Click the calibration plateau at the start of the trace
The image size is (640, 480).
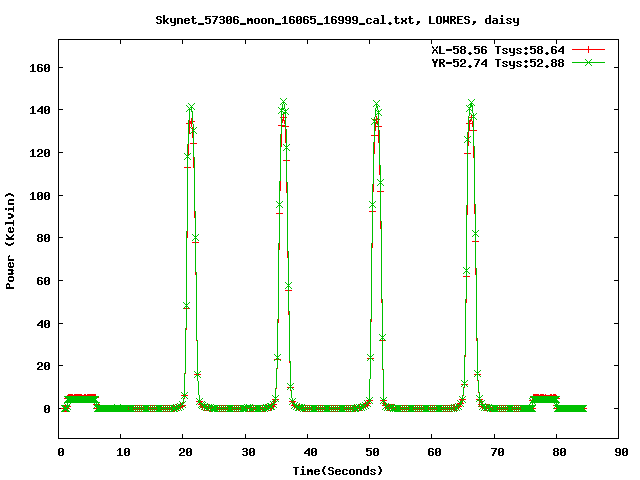[80, 398]
